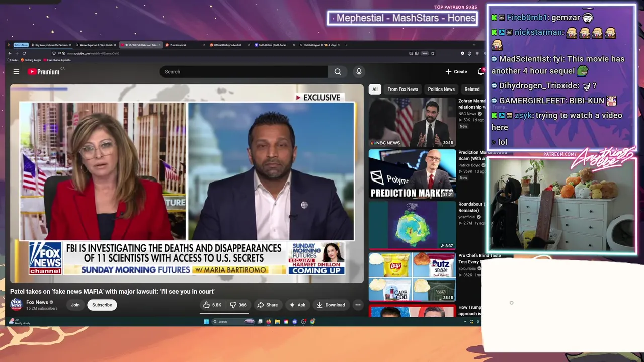Click the Fox News video player
The image size is (644, 362).
(x=187, y=184)
